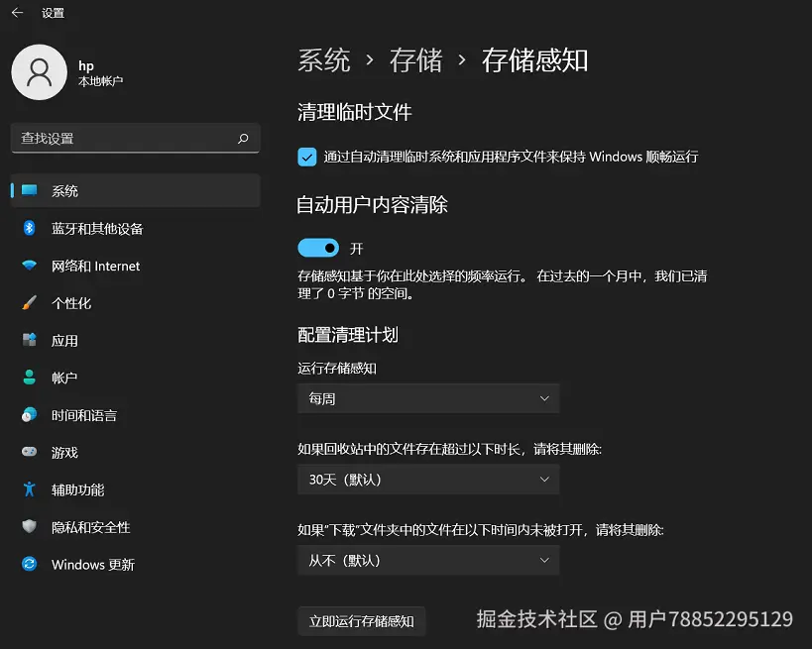Click the 配置清理计划 section heading
This screenshot has height=649, width=812.
(x=348, y=335)
